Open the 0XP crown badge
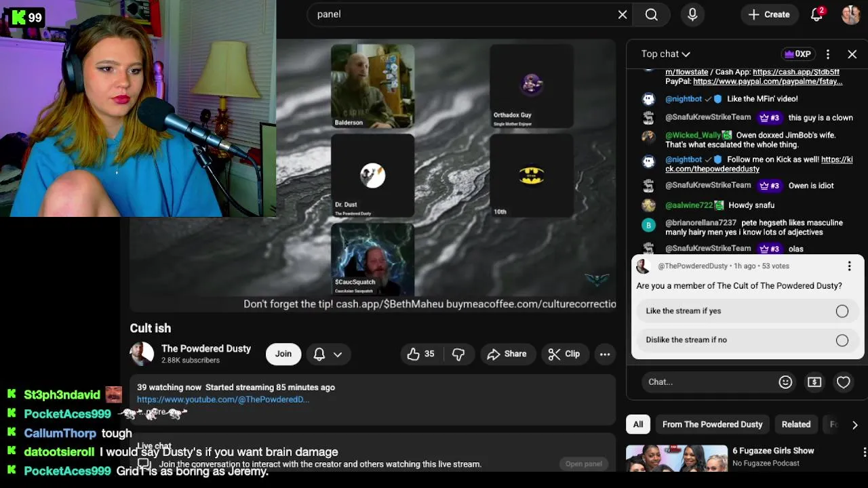 click(797, 54)
